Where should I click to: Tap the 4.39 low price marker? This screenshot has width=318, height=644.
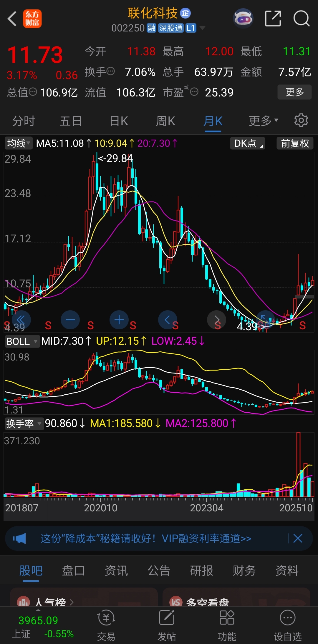[251, 326]
